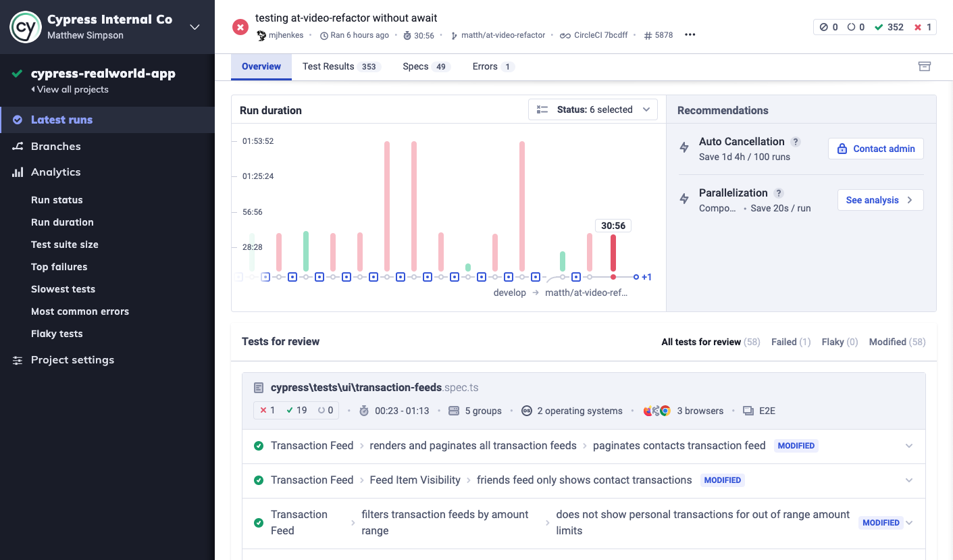The width and height of the screenshot is (953, 560).
Task: Switch to the Test Results tab
Action: point(342,67)
